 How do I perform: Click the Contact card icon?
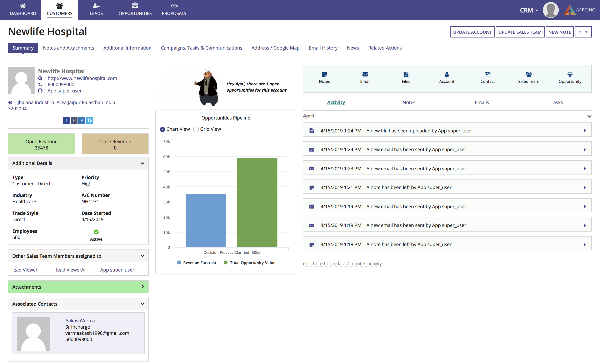(487, 75)
